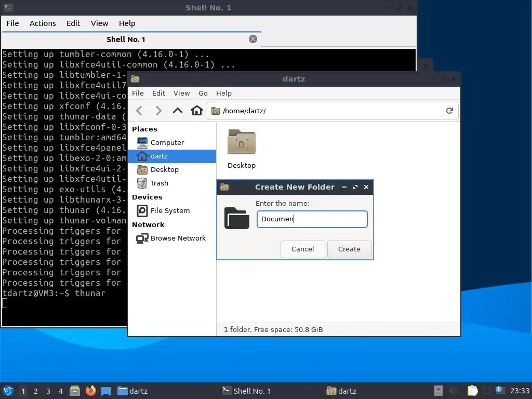
Task: Click the Devices heading in sidebar
Action: pyautogui.click(x=147, y=197)
